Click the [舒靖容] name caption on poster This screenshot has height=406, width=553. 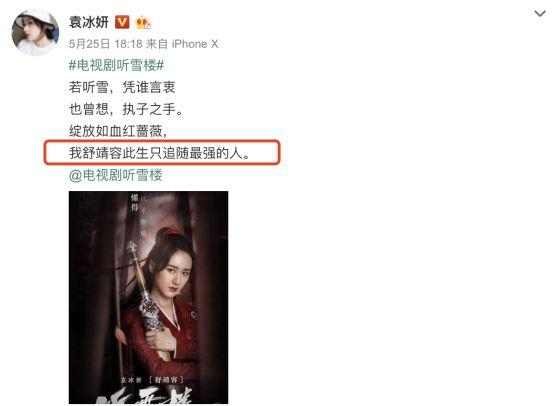coord(167,380)
